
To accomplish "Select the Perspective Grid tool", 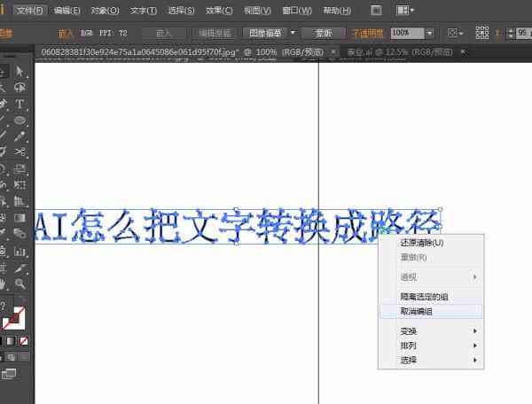I will [20, 201].
